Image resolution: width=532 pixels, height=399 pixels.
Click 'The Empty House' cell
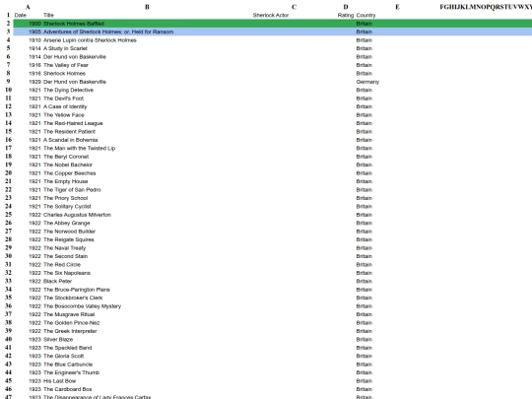click(x=65, y=181)
